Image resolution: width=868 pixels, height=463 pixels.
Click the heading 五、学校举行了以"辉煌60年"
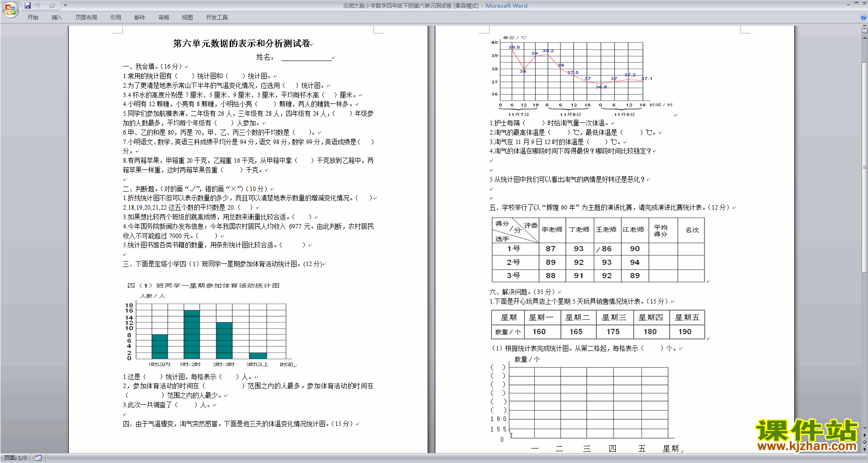click(609, 207)
